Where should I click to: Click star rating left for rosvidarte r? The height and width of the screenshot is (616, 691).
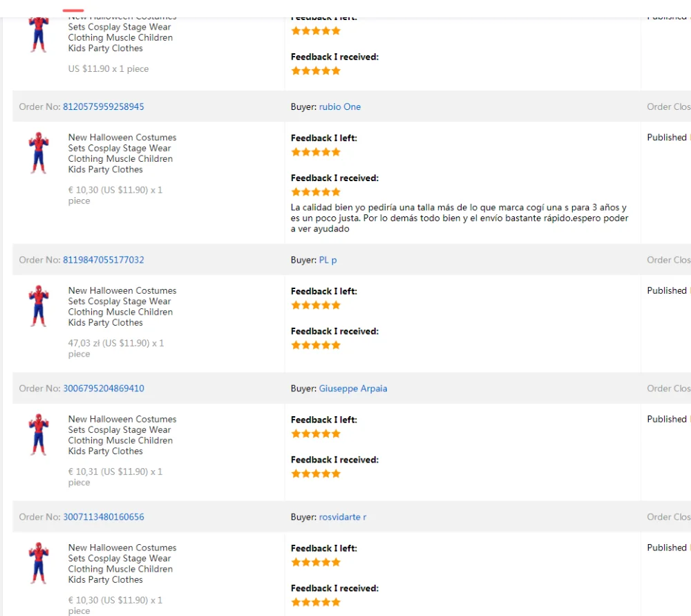pyautogui.click(x=316, y=562)
